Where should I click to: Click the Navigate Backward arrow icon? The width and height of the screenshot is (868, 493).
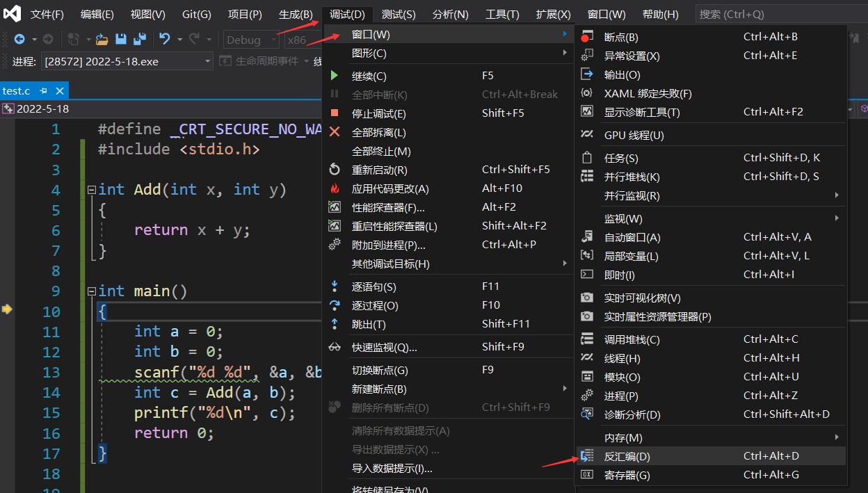pyautogui.click(x=19, y=40)
